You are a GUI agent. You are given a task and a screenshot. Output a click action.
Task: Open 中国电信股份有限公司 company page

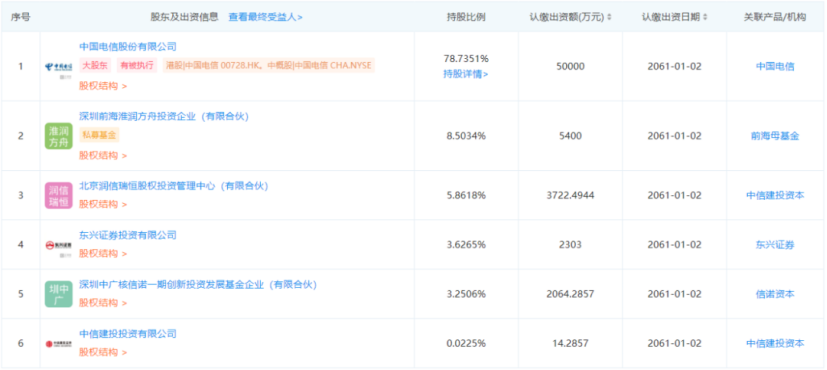coord(128,46)
